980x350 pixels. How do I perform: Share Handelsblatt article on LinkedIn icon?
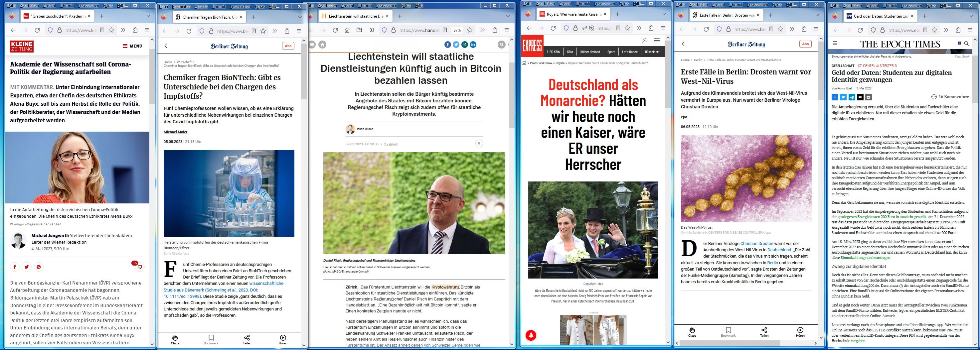473,45
